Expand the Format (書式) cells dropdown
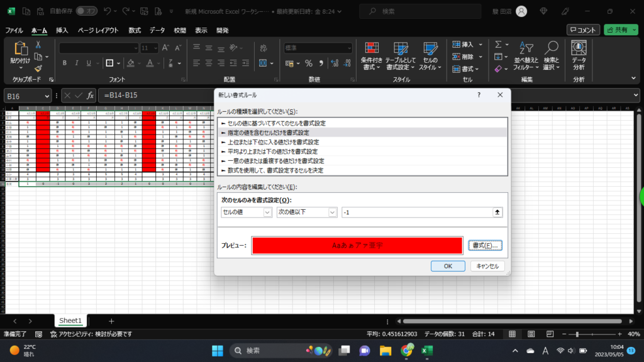The height and width of the screenshot is (362, 644). click(477, 69)
